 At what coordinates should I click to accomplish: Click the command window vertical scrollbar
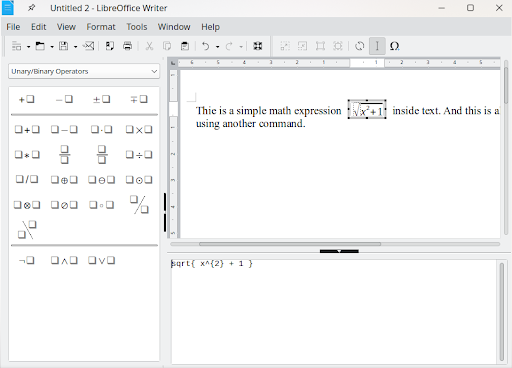coord(502,312)
